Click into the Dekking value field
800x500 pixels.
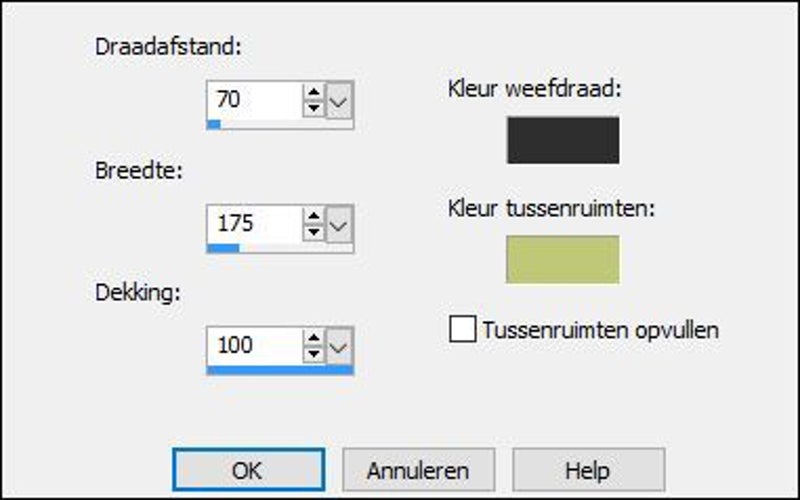tap(254, 346)
